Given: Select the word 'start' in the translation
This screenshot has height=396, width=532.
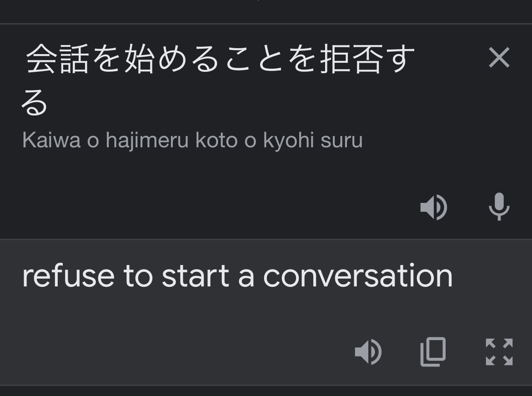Looking at the screenshot, I should 196,276.
